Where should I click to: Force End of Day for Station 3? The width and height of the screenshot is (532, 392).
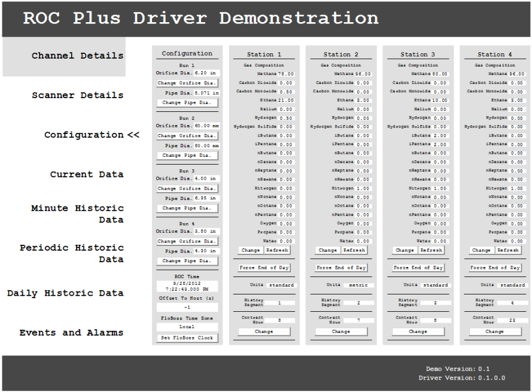pyautogui.click(x=418, y=268)
